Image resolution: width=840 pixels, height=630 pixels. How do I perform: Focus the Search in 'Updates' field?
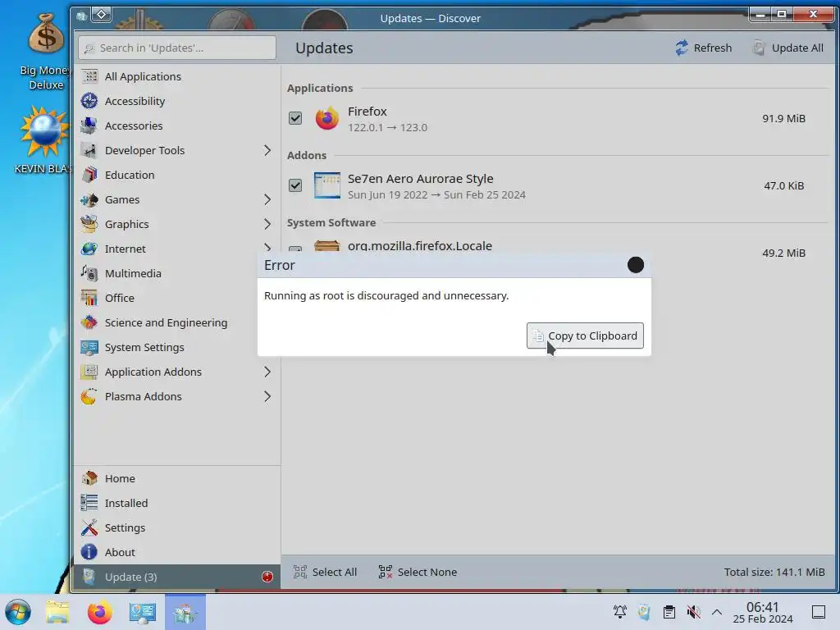coord(177,48)
